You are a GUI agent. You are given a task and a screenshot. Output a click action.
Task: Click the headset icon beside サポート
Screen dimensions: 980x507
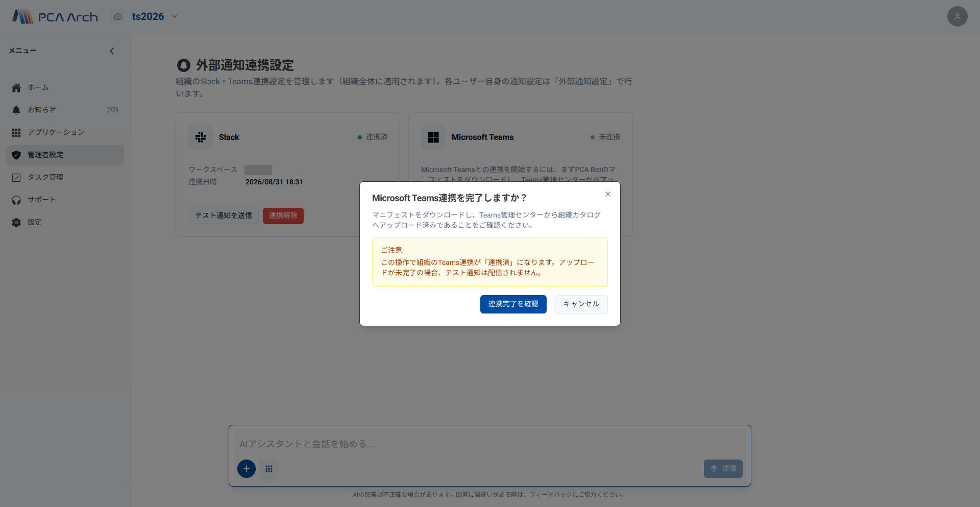16,200
